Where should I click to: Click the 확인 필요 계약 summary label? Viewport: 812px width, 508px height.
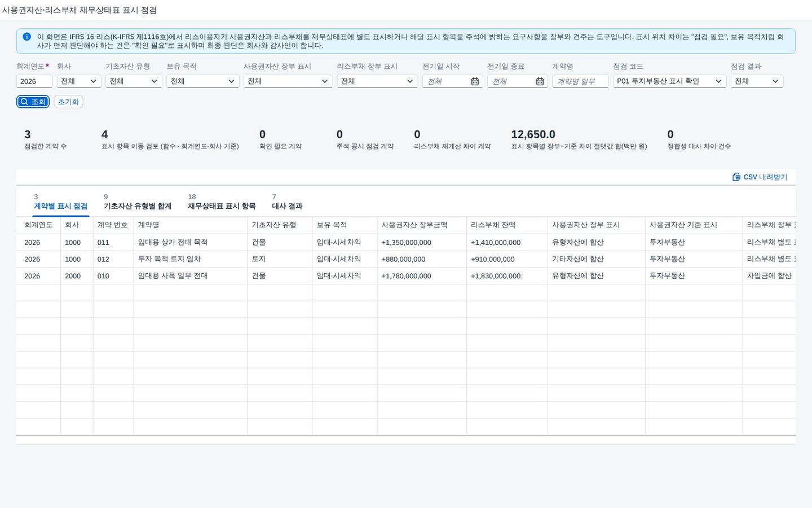point(280,146)
